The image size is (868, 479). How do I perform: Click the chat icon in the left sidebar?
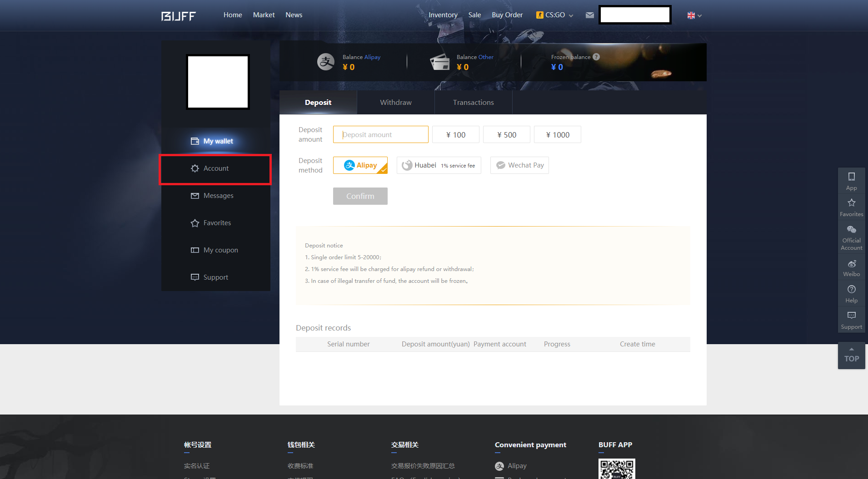[x=195, y=277]
